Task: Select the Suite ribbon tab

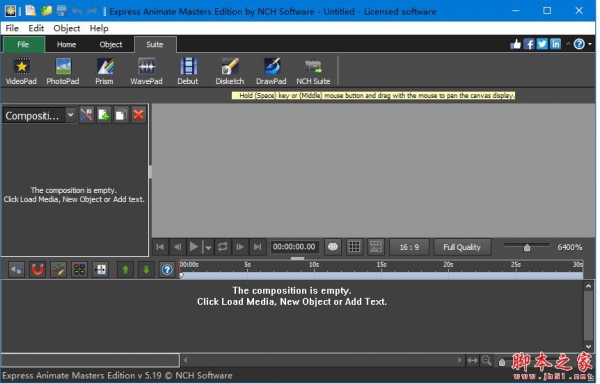Action: 155,44
